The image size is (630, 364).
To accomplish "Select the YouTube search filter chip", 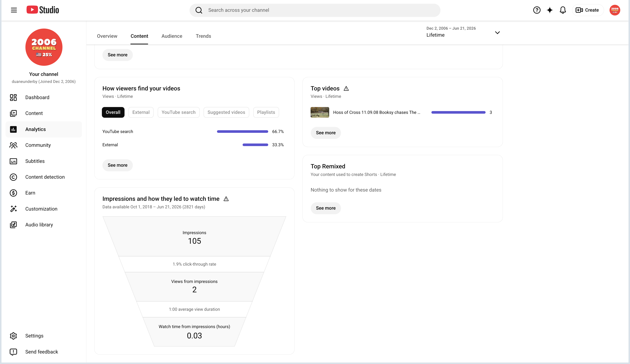I will (x=178, y=112).
